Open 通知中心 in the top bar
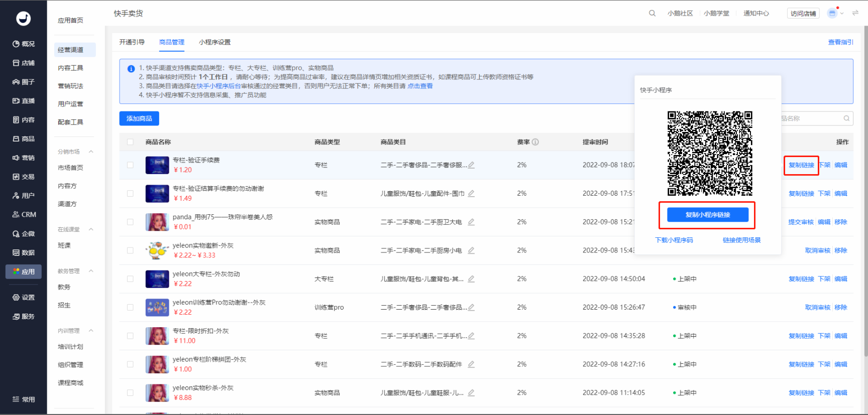This screenshot has width=868, height=415. coord(756,14)
